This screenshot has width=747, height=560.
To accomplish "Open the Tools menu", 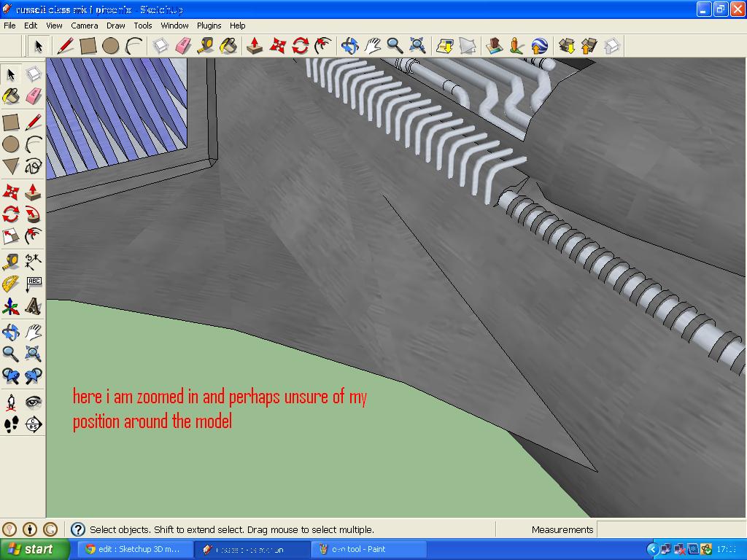I will 142,26.
